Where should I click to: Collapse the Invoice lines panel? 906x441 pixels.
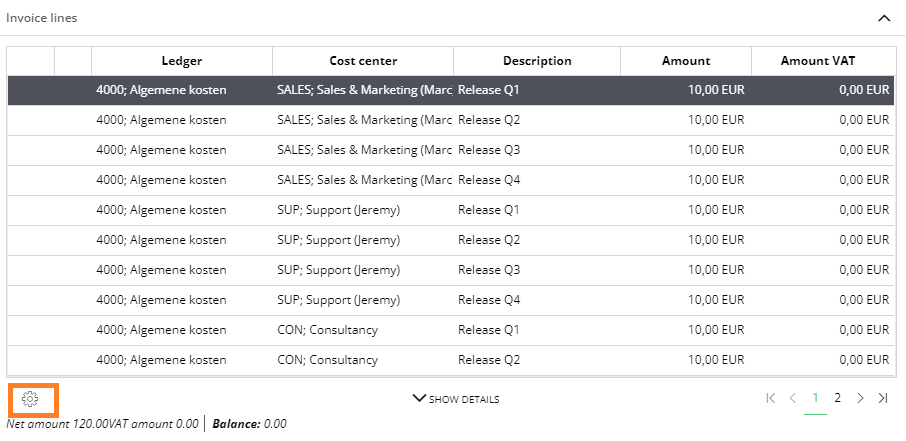coord(884,18)
